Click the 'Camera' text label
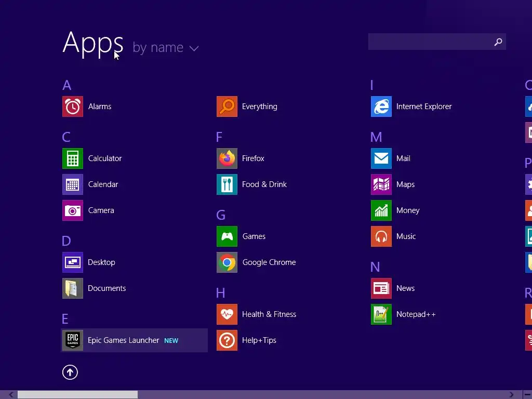The image size is (532, 399). [101, 210]
